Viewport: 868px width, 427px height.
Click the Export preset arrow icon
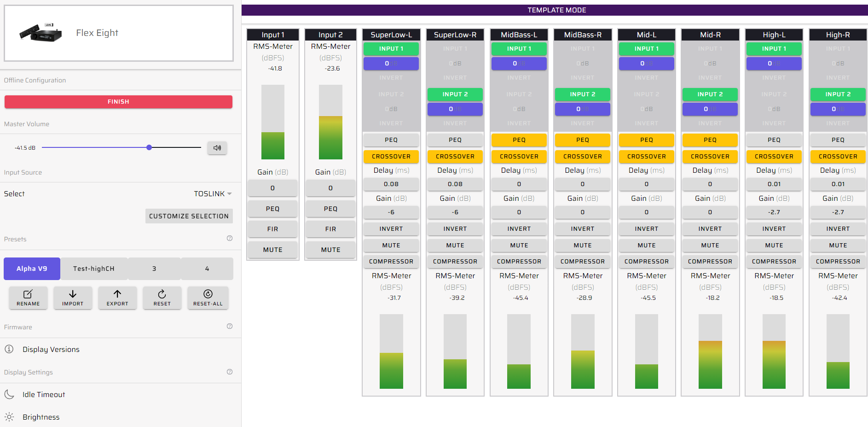coord(117,294)
